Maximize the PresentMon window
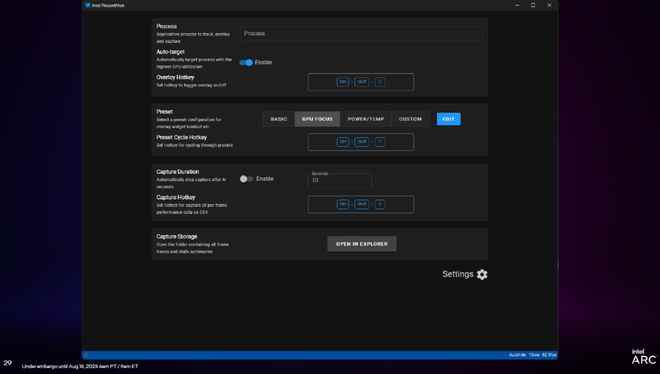Image resolution: width=660 pixels, height=374 pixels. click(533, 5)
